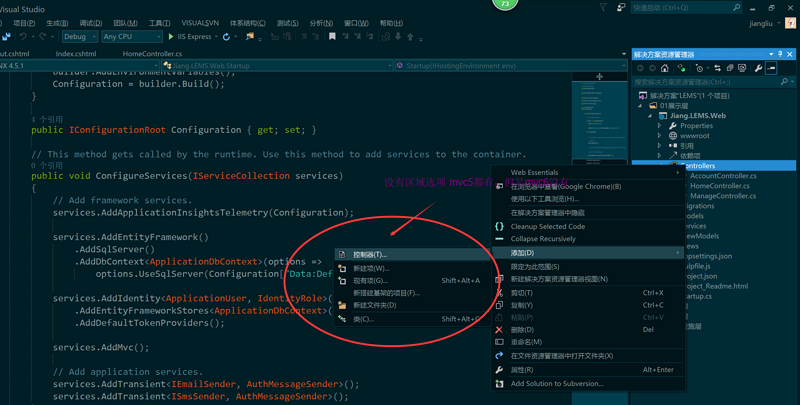Viewport: 800px width, 405px height.
Task: Click Comment Selection toolbar icon
Action: (304, 36)
